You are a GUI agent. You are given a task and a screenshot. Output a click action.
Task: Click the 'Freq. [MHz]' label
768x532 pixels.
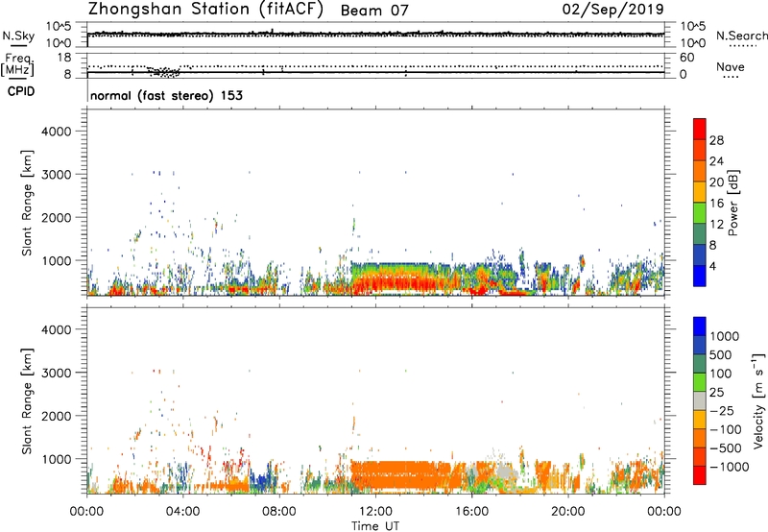18,65
